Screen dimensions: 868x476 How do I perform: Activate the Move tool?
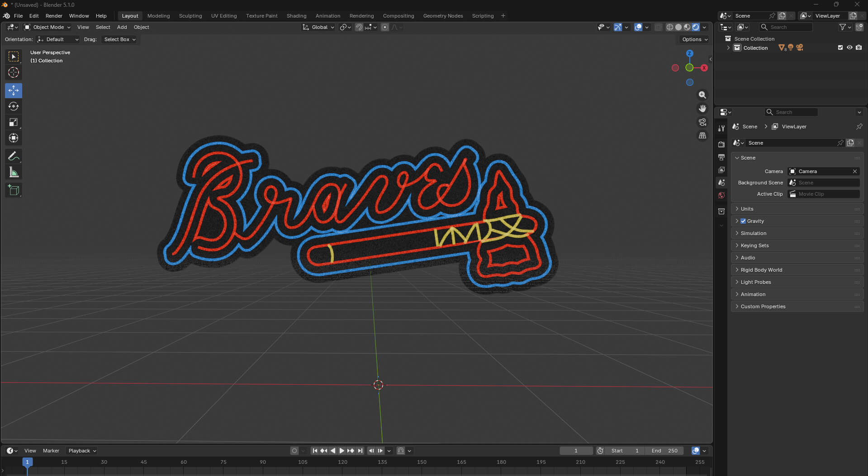coord(14,90)
